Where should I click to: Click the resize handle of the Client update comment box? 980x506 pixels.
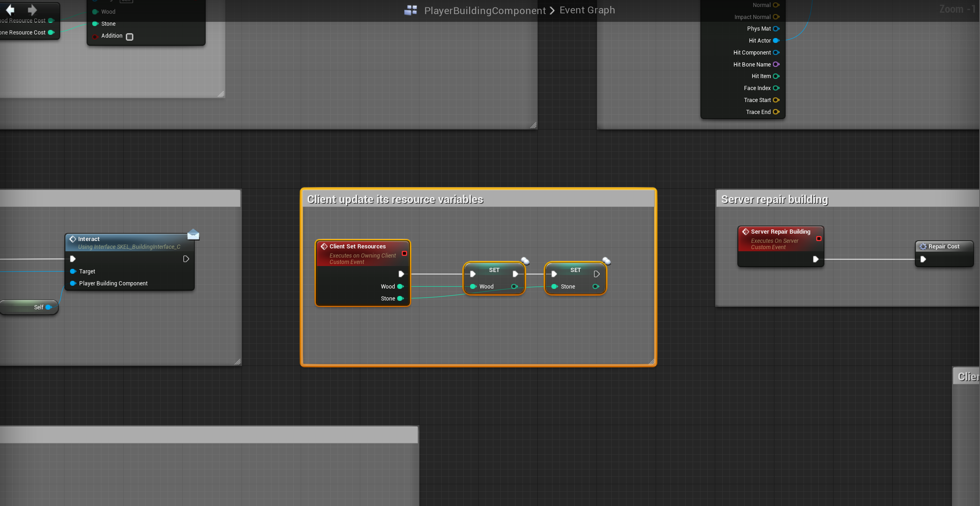(x=651, y=361)
